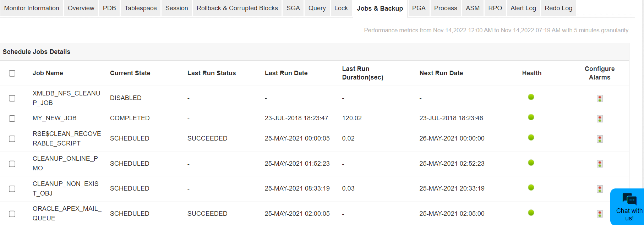The image size is (644, 225).
Task: Open the Chat with us widget
Action: pyautogui.click(x=629, y=207)
